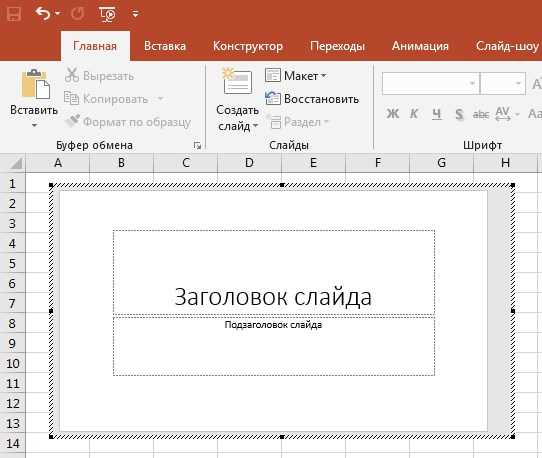Open the Переходы tab

337,46
